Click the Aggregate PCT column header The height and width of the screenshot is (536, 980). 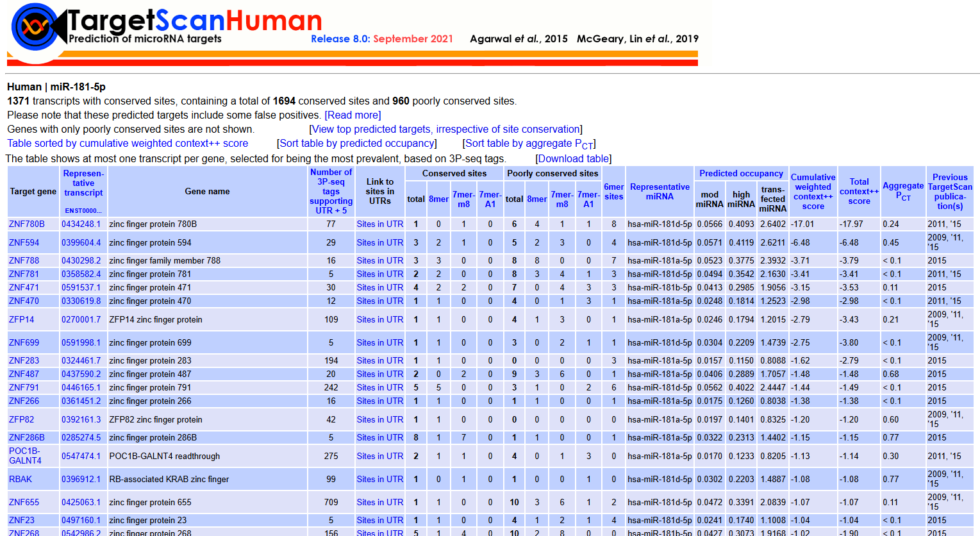tap(902, 191)
